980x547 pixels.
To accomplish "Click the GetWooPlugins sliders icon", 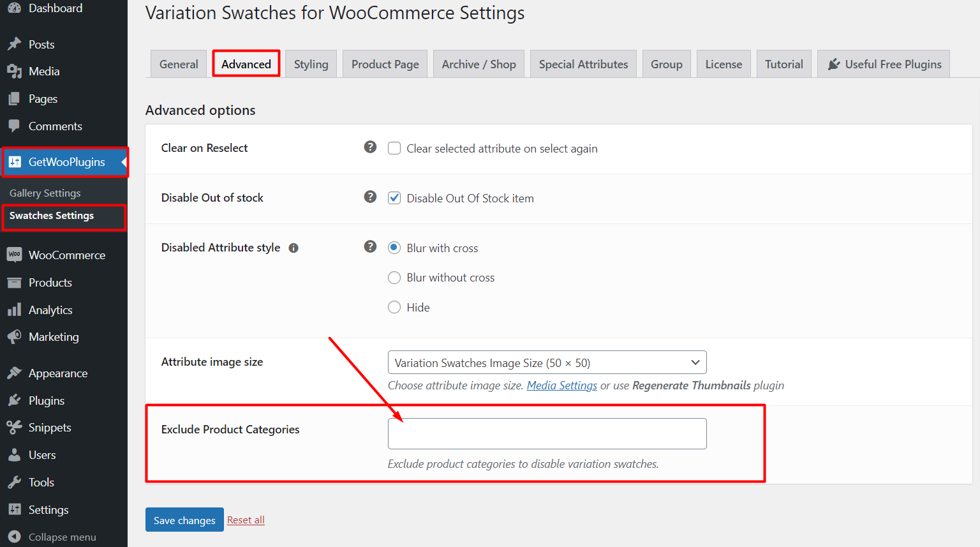I will click(15, 162).
